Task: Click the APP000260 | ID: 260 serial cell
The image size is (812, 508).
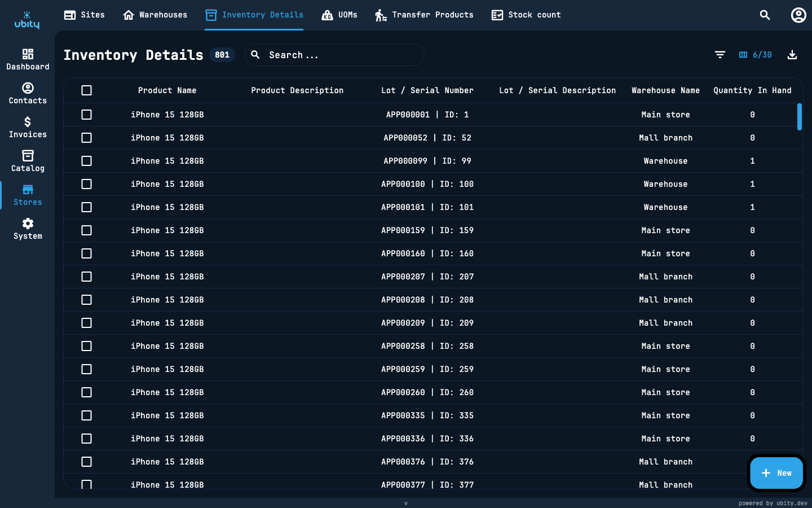Action: [x=427, y=392]
